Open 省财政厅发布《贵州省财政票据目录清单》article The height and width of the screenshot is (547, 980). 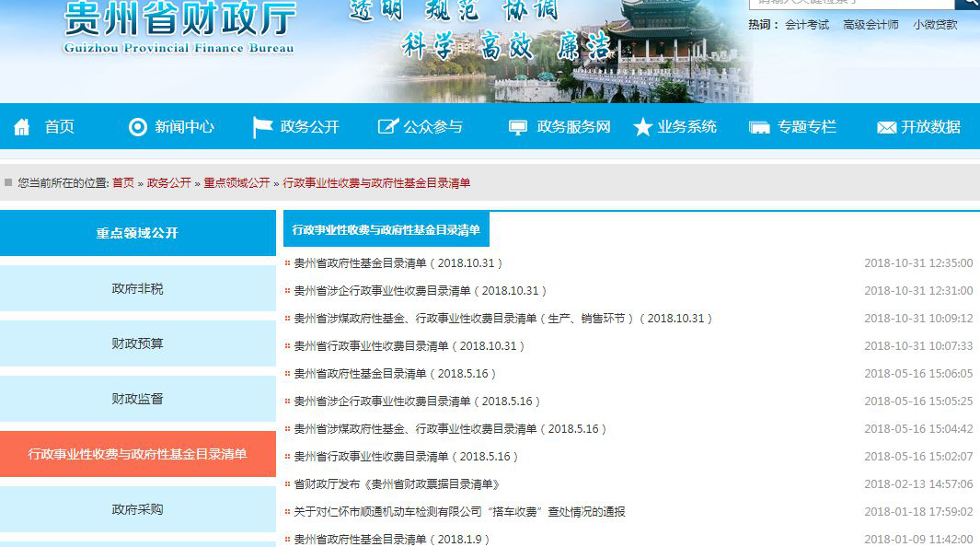coord(397,484)
